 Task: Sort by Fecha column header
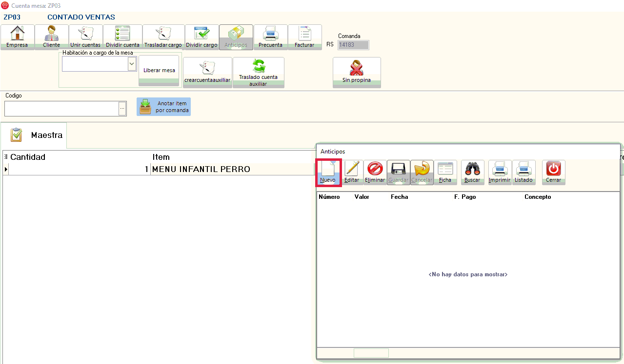[x=399, y=197]
